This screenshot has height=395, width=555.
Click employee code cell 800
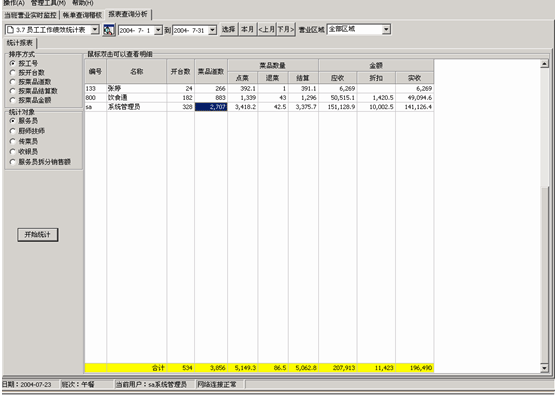tap(96, 98)
